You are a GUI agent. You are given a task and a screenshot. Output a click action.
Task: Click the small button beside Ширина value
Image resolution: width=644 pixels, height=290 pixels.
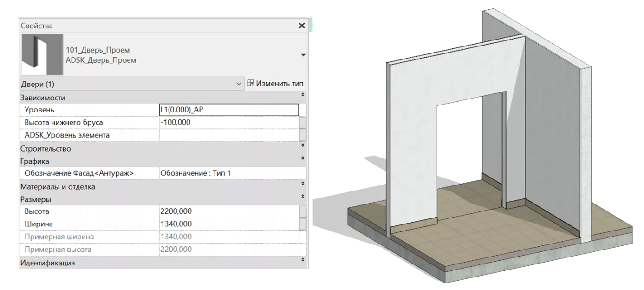[303, 224]
